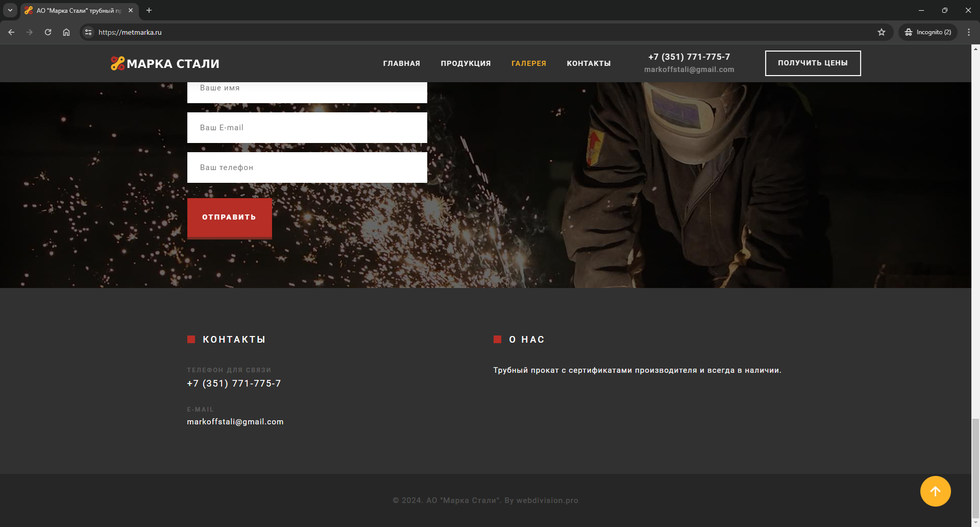The image size is (980, 527).
Task: Expand the tab search dropdown
Action: pos(10,10)
